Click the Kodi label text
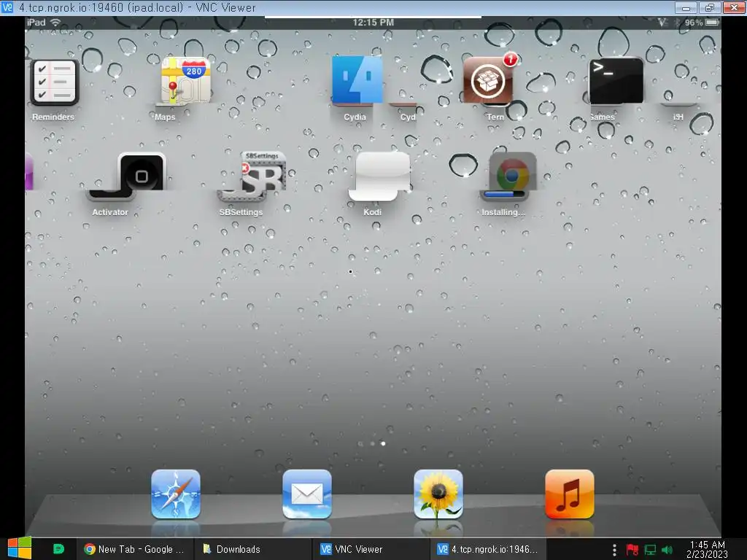Image resolution: width=747 pixels, height=560 pixels. 372,212
